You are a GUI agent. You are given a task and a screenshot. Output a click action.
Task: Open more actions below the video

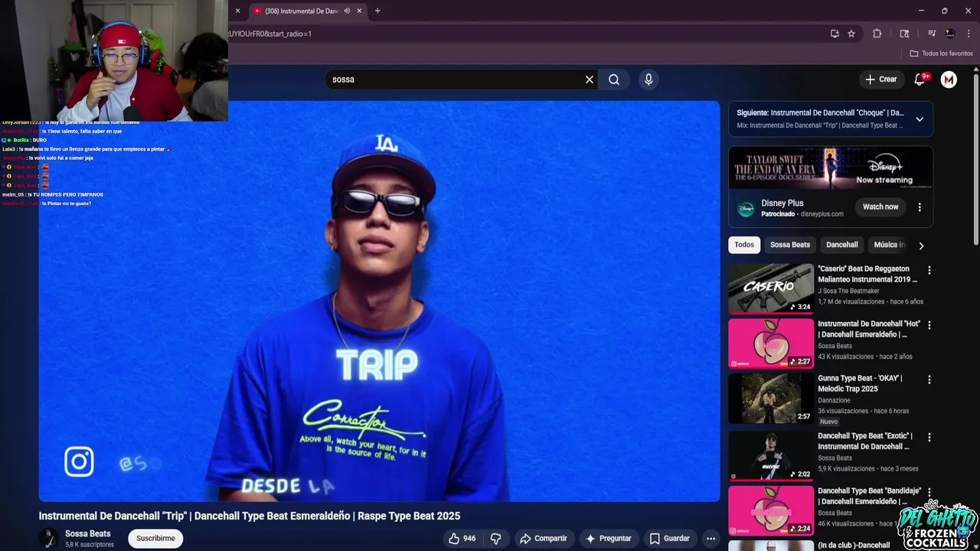click(710, 539)
